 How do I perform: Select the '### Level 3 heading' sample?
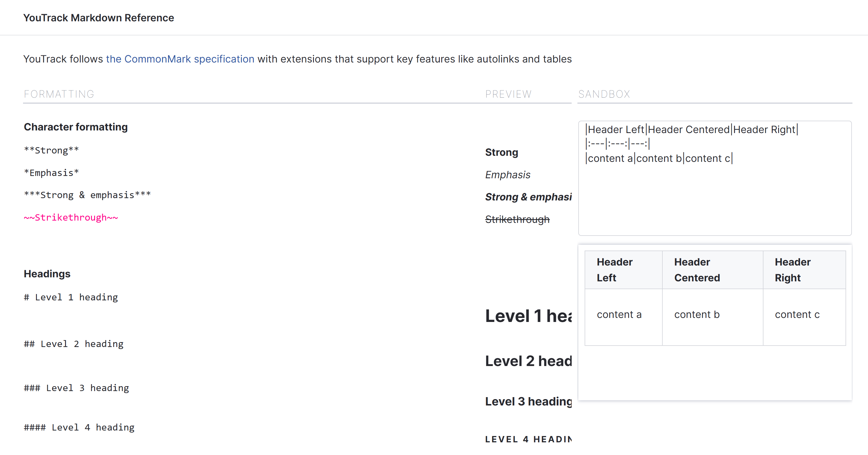pyautogui.click(x=76, y=388)
